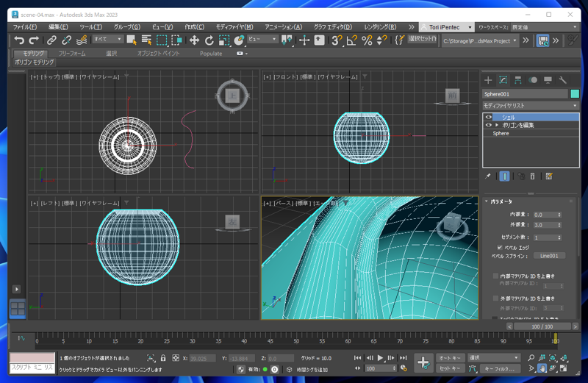Click the キー フィルタ button
The width and height of the screenshot is (588, 383).
[500, 368]
